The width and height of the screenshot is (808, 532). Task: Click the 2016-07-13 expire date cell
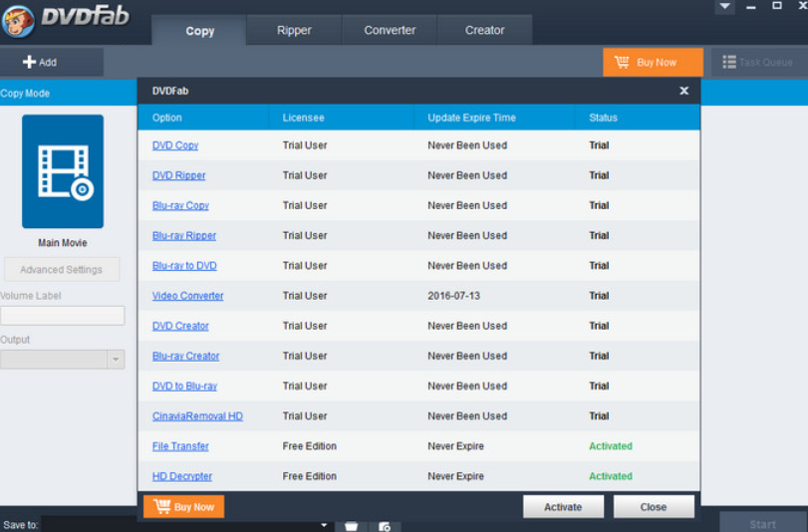click(453, 296)
